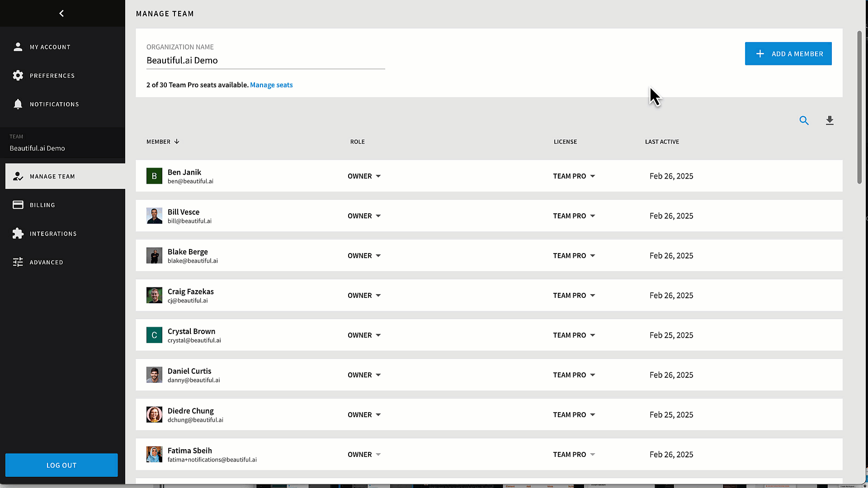Click email cj@beautiful.ai
Image resolution: width=868 pixels, height=488 pixels.
(188, 300)
